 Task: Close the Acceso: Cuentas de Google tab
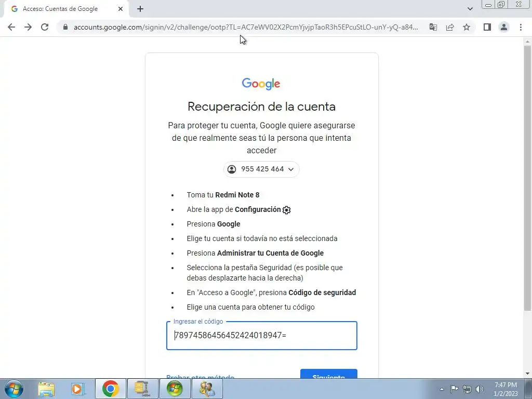pos(121,9)
